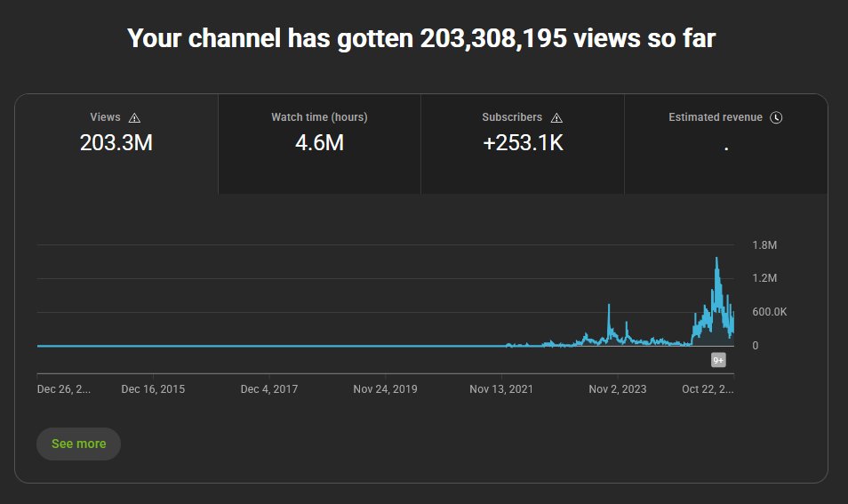Click the clock icon beside Estimated revenue
Viewport: 848px width, 504px height.
pos(776,117)
